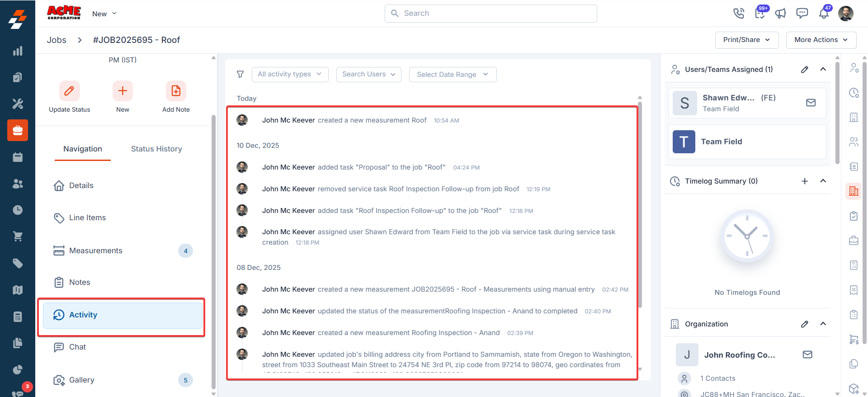This screenshot has width=868, height=397.
Task: Edit Organization with pencil icon
Action: click(x=805, y=324)
